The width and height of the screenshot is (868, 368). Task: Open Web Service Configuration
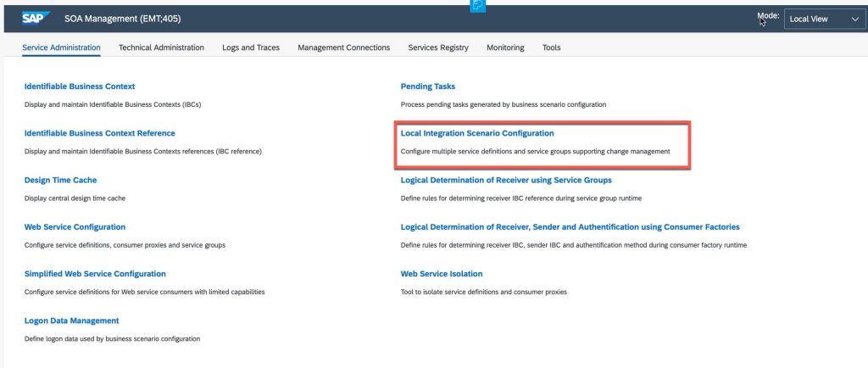(75, 227)
